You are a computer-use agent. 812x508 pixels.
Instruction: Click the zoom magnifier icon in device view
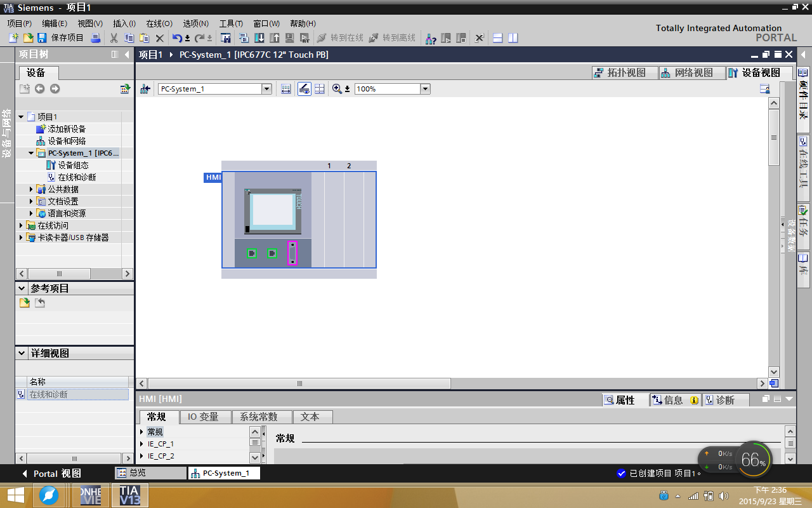pos(337,89)
